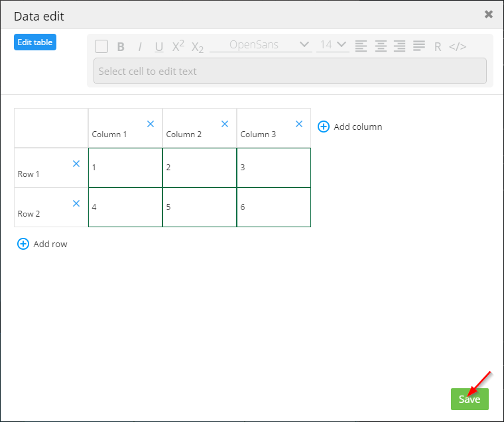Apply subscript formatting
Image resolution: width=504 pixels, height=422 pixels.
(197, 46)
